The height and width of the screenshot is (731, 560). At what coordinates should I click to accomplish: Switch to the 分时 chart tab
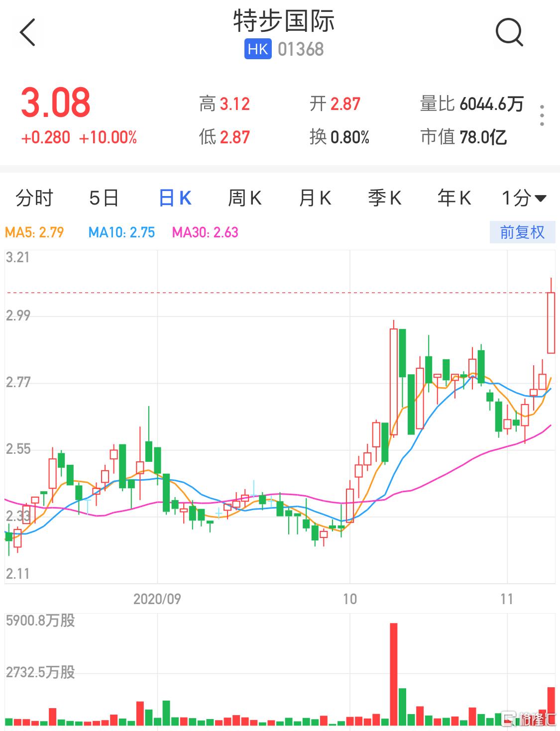(x=34, y=198)
